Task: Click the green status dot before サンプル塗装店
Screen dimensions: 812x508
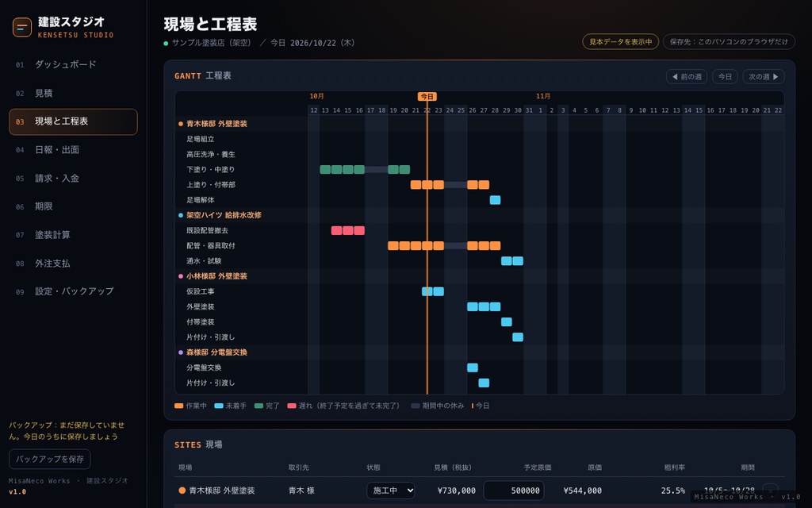Action: click(167, 44)
